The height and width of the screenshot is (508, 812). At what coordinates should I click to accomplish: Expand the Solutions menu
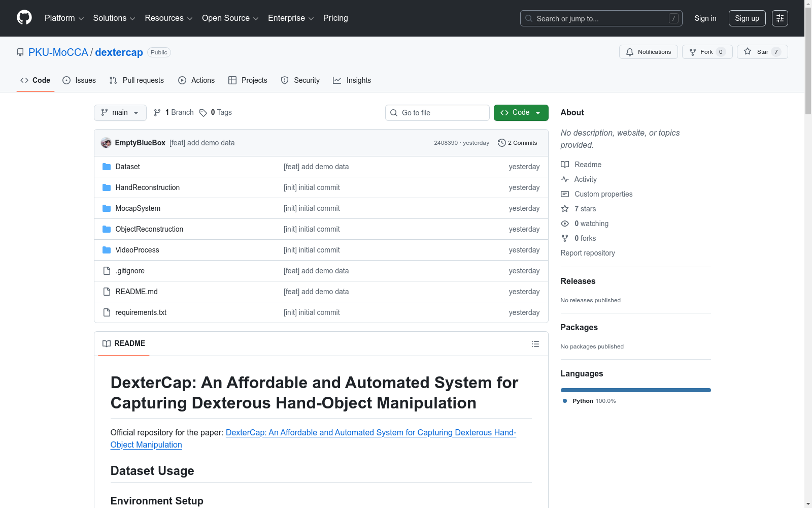pyautogui.click(x=114, y=18)
